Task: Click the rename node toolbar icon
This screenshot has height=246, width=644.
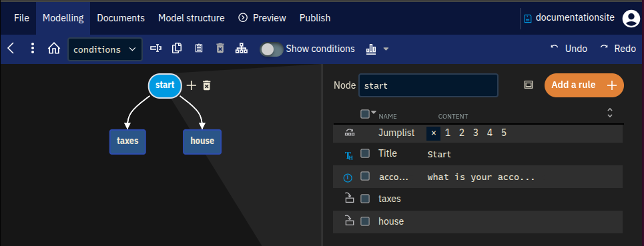Action: pyautogui.click(x=155, y=49)
